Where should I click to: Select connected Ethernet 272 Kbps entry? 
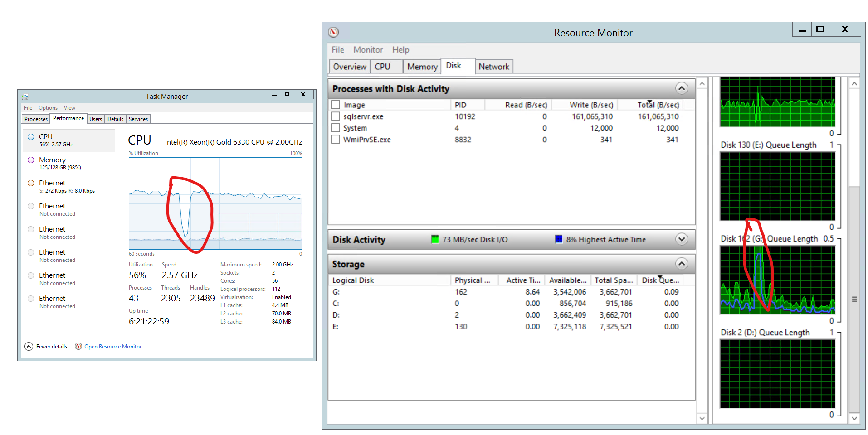tap(69, 187)
